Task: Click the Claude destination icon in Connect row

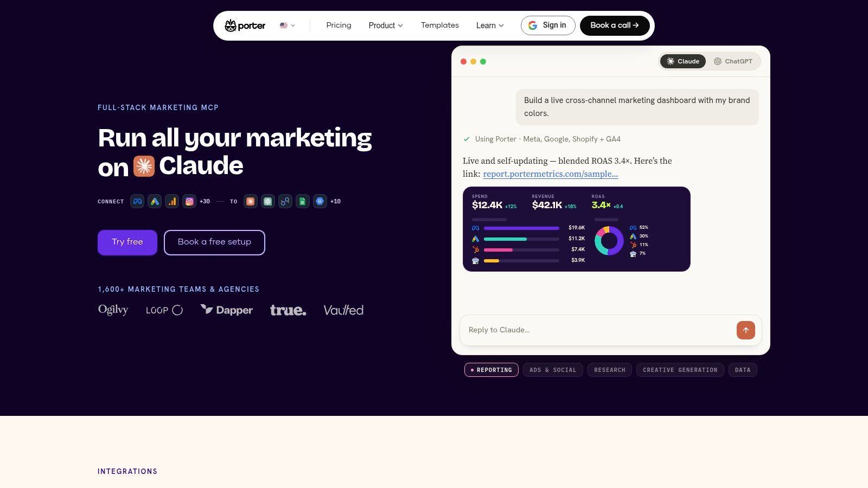Action: (x=251, y=201)
